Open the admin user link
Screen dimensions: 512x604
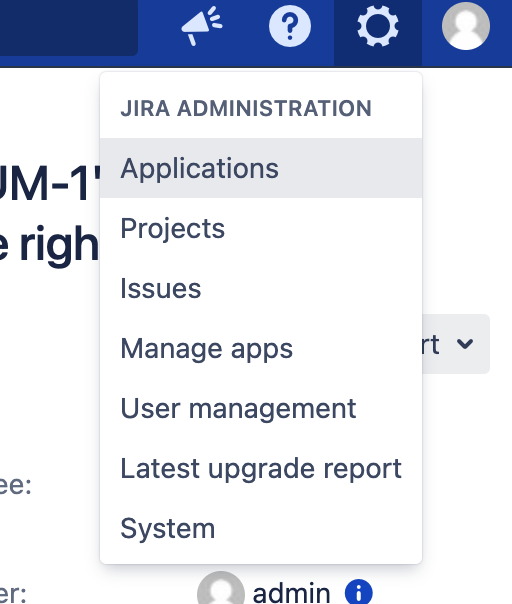point(292,593)
